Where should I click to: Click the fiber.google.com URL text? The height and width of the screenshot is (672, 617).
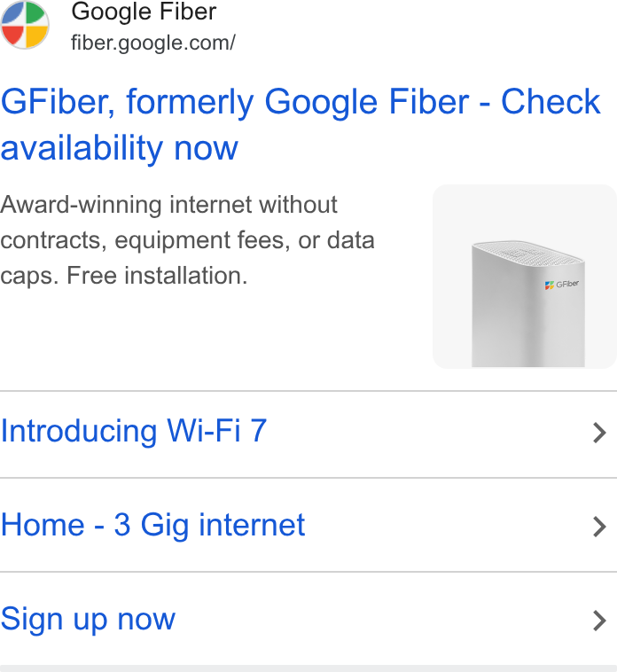coord(153,43)
